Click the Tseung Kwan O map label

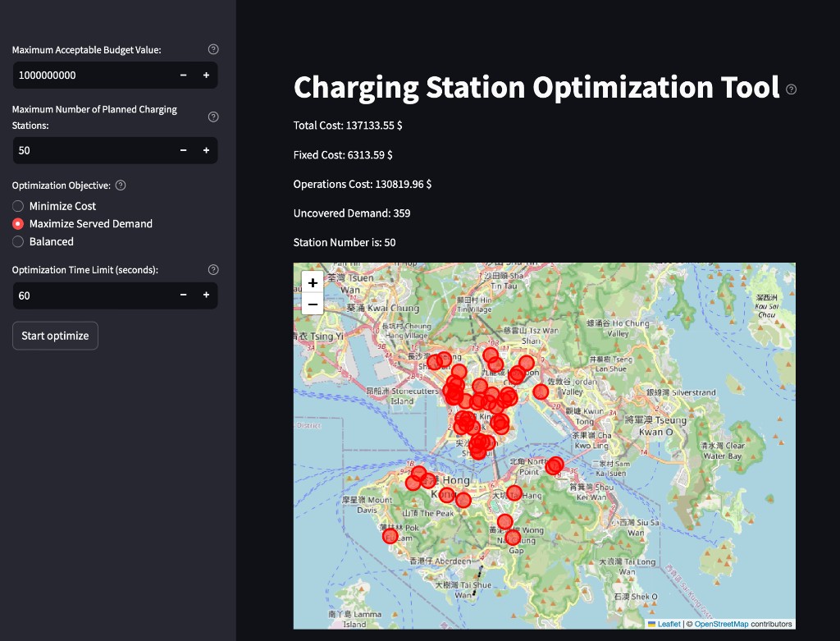[655, 425]
